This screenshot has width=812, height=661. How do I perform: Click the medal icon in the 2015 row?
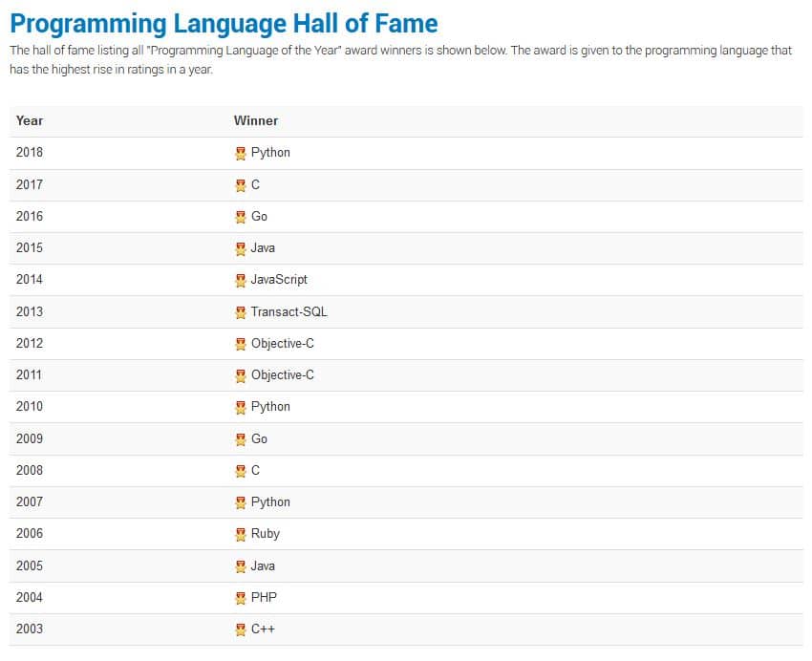pos(241,248)
